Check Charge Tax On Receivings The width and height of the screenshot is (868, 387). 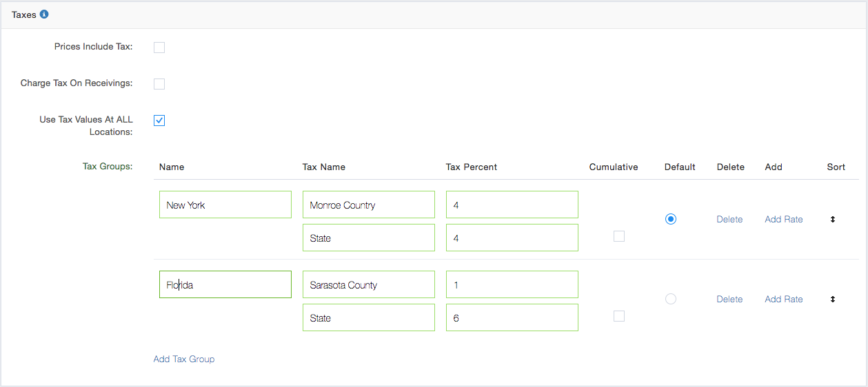pyautogui.click(x=159, y=84)
